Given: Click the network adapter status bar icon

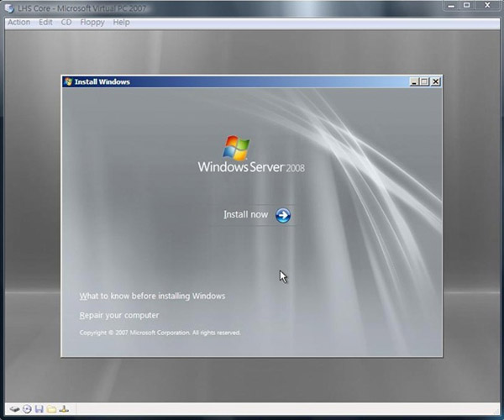Looking at the screenshot, I should [64, 409].
